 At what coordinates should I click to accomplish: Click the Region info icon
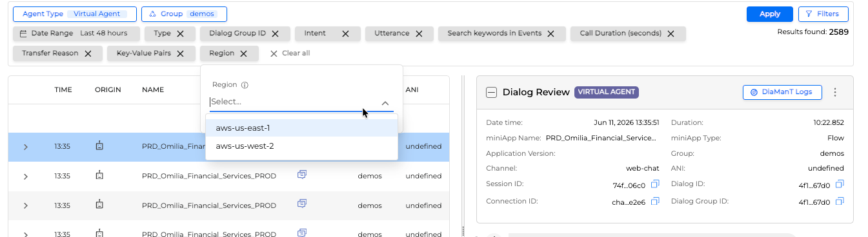(245, 84)
